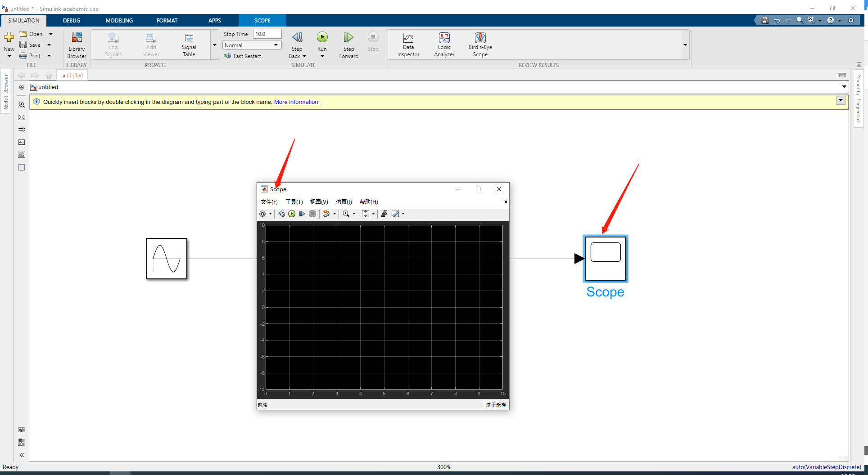Switch to the DEBUG ribbon tab
868x475 pixels.
click(x=71, y=20)
